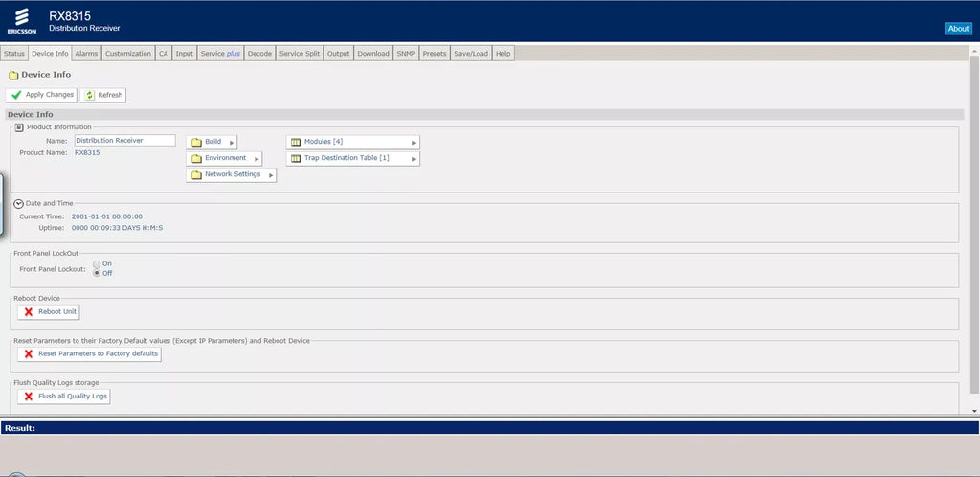This screenshot has height=477, width=980.
Task: Switch to the Input tab
Action: 185,54
